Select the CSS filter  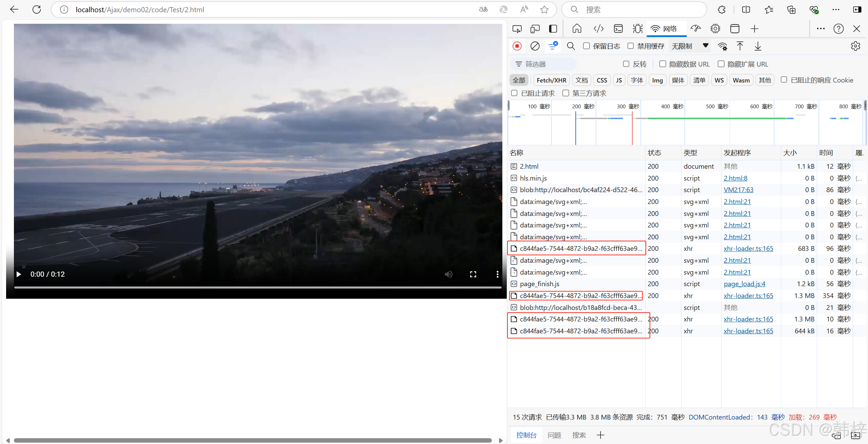pyautogui.click(x=602, y=80)
